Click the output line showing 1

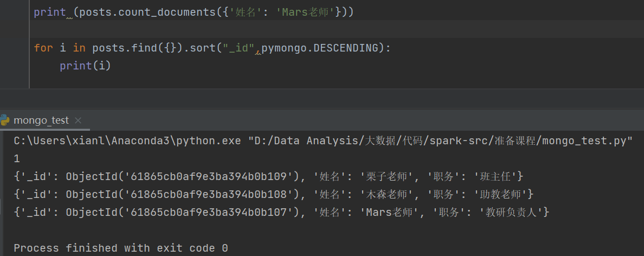17,159
